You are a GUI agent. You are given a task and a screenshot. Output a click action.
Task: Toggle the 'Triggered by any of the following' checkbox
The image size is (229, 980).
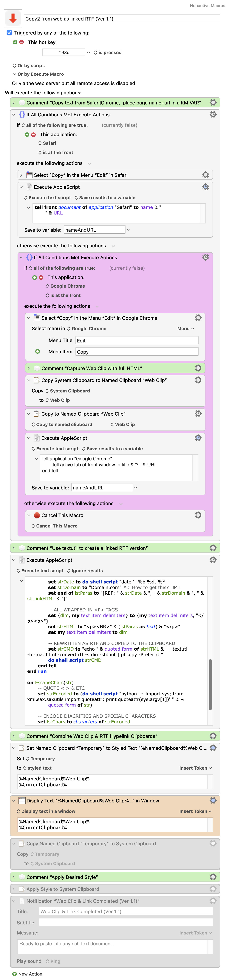tap(10, 33)
